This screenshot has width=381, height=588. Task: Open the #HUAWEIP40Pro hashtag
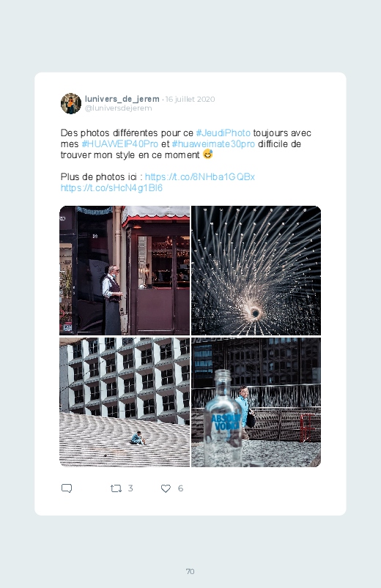pos(119,144)
